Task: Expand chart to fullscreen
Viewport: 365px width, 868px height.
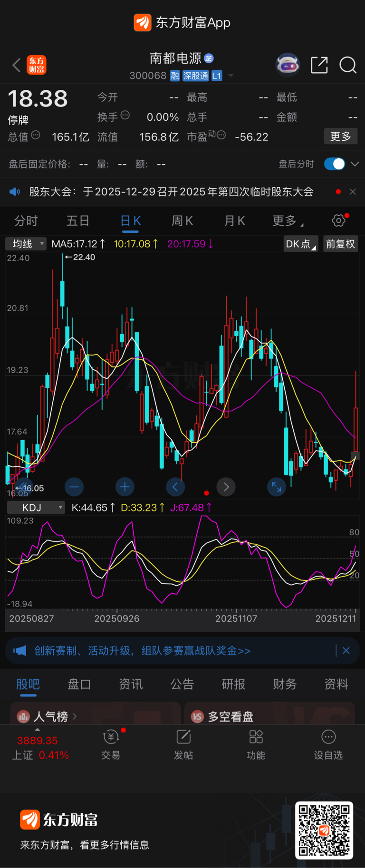Action: [x=277, y=487]
